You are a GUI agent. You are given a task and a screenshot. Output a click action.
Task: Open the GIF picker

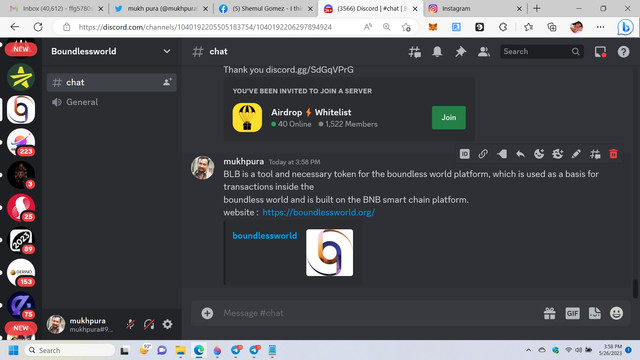click(572, 313)
